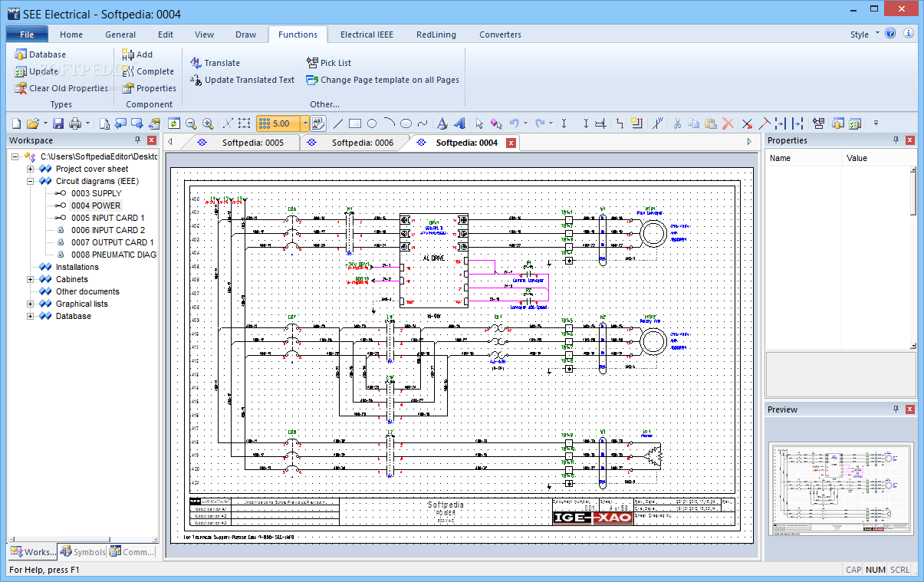Select the freehand curve tool
This screenshot has width=924, height=582.
pyautogui.click(x=423, y=123)
